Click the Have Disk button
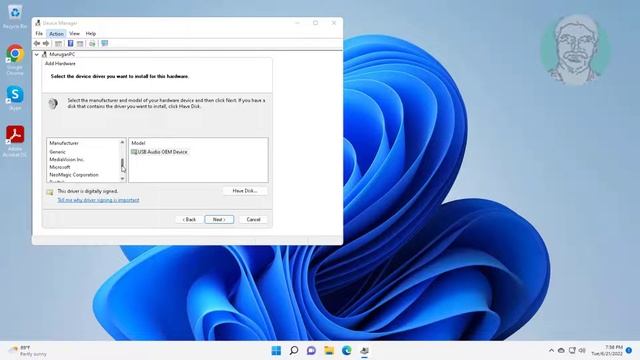This screenshot has height=360, width=640. pyautogui.click(x=245, y=191)
